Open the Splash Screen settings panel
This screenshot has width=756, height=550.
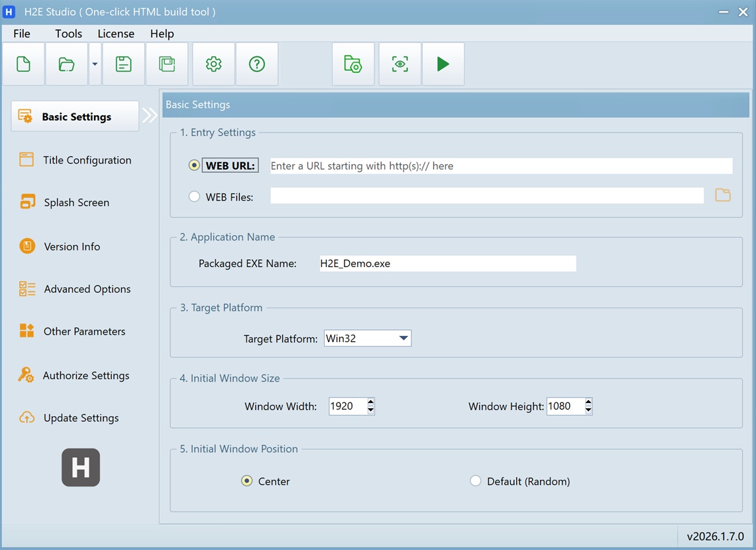point(76,202)
